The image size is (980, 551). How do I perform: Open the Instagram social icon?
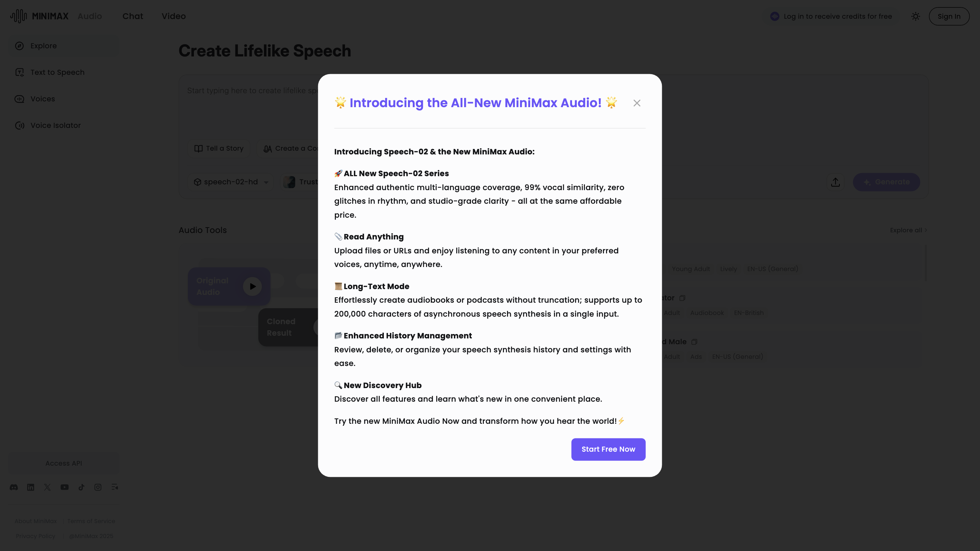98,487
